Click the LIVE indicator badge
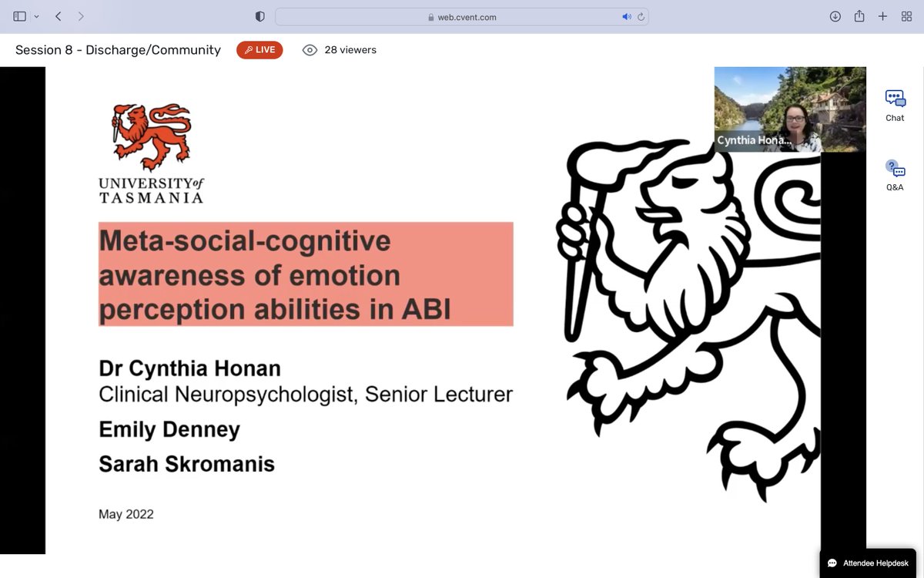This screenshot has width=924, height=578. tap(259, 50)
